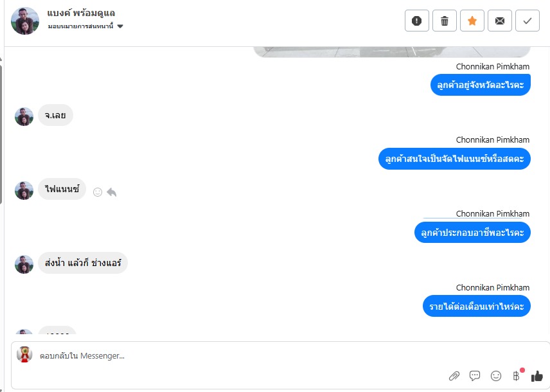Mark conversation unread via envelope icon
Image resolution: width=550 pixels, height=392 pixels.
[x=500, y=21]
